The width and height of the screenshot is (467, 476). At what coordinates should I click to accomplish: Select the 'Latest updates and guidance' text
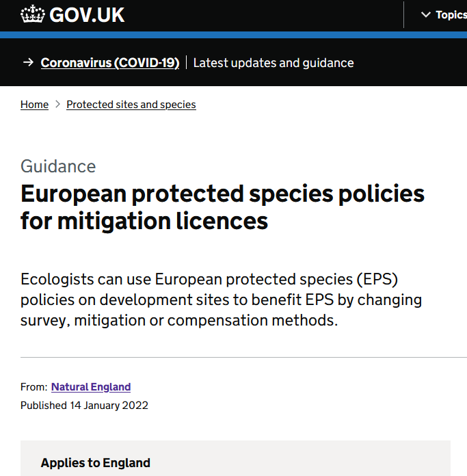pyautogui.click(x=273, y=63)
